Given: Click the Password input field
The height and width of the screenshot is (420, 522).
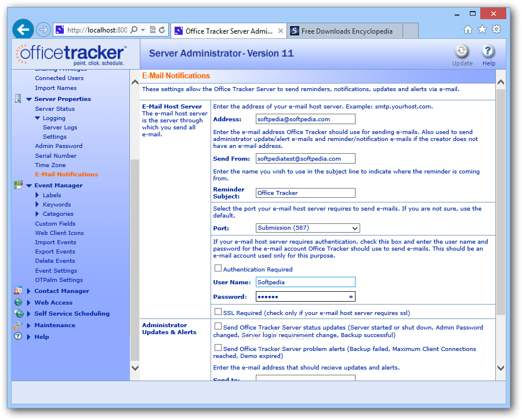Looking at the screenshot, I should 305,296.
